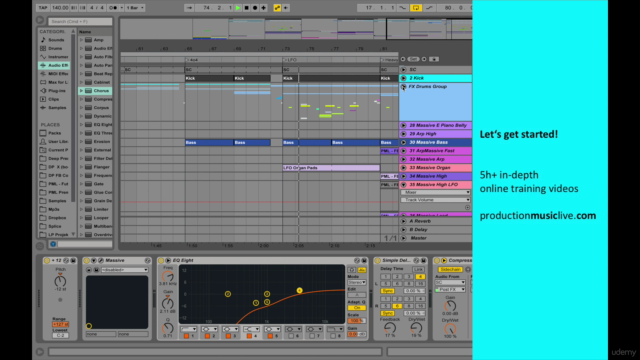Image resolution: width=640 pixels, height=360 pixels.
Task: Click the MIDI arrangement overdub plus button
Action: (264, 8)
